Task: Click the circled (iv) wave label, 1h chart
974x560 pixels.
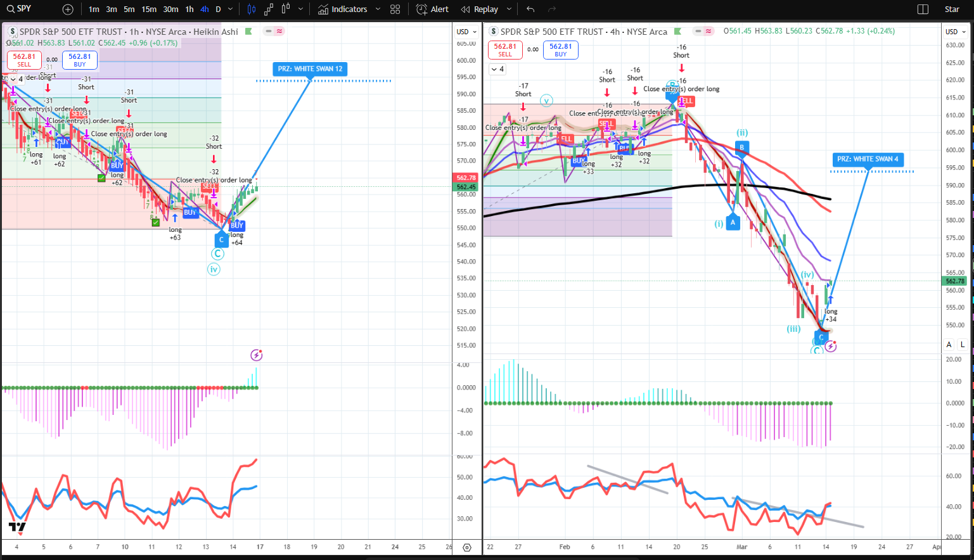Action: [x=214, y=269]
